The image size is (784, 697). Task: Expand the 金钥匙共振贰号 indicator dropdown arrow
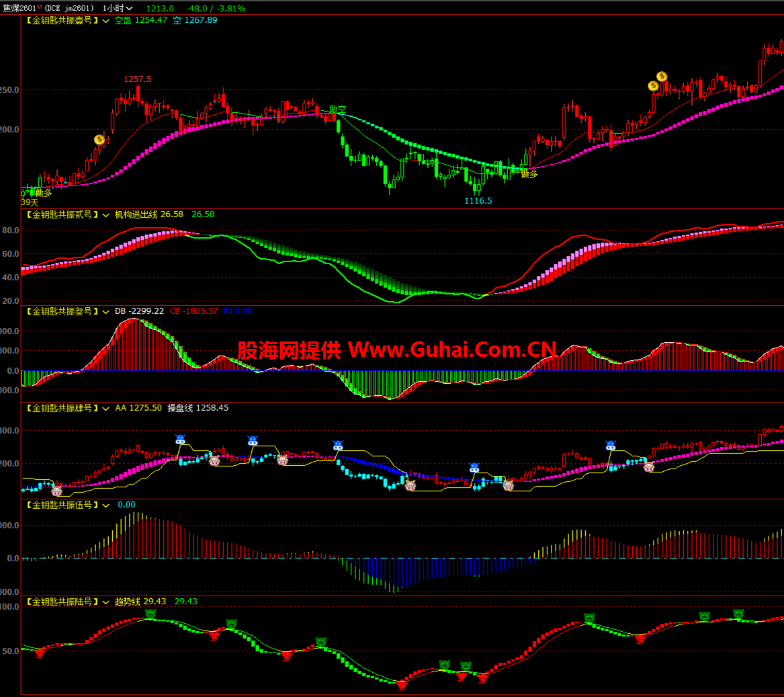pos(106,215)
